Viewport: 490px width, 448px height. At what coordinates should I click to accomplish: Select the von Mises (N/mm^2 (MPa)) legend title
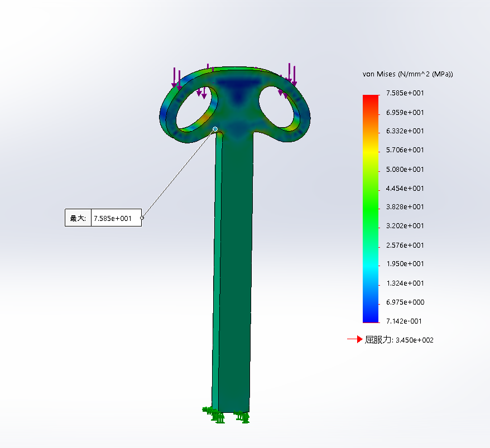pyautogui.click(x=407, y=74)
